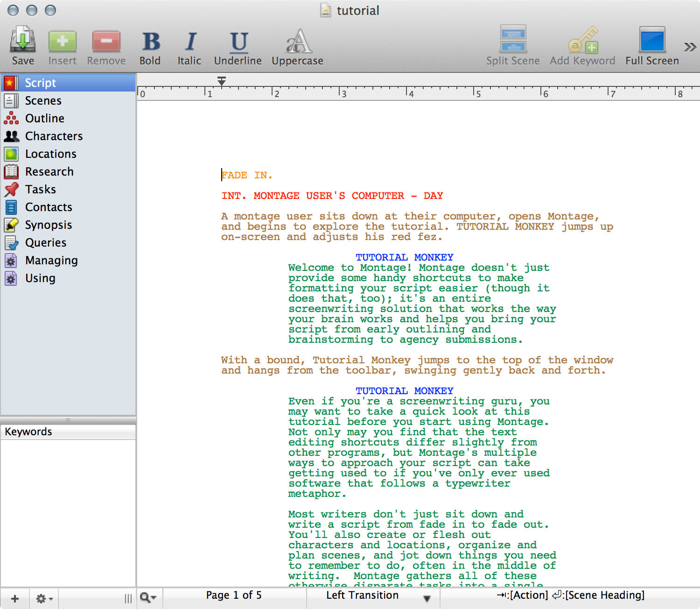Viewport: 700px width, 609px height.
Task: Click the Add Keyword key icon
Action: tap(582, 41)
